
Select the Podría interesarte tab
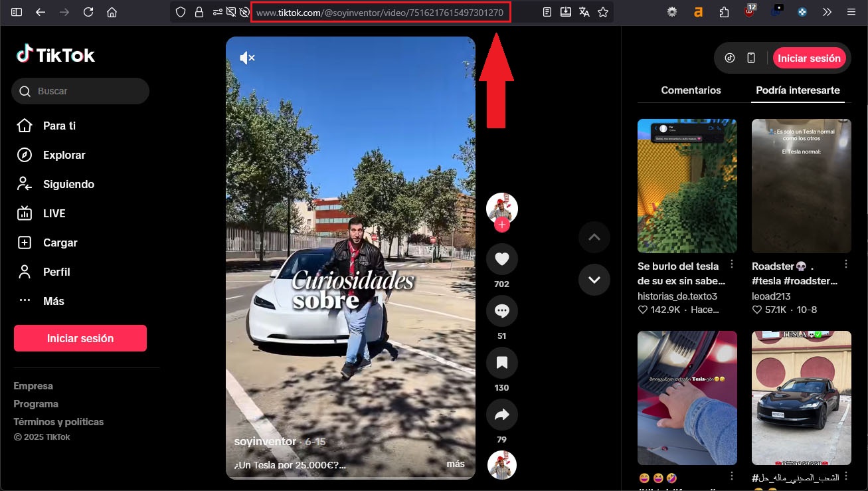coord(798,90)
